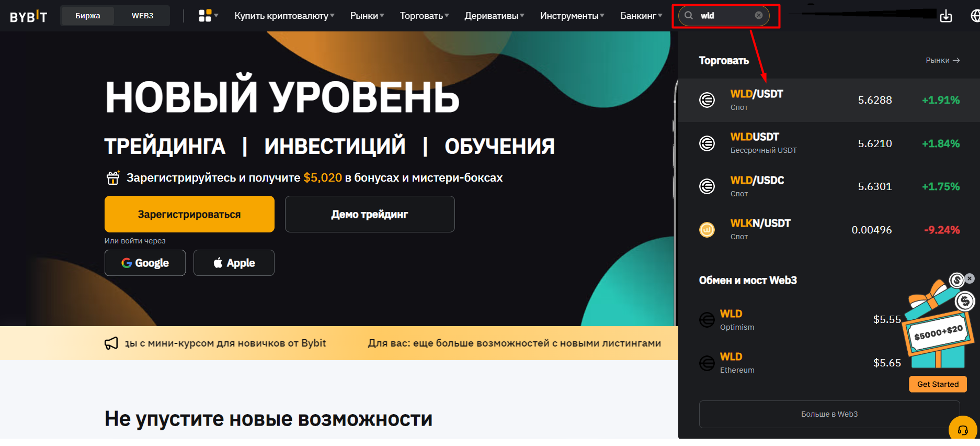Click the $5.65 Ethereum price
The image size is (980, 446).
[x=887, y=363]
